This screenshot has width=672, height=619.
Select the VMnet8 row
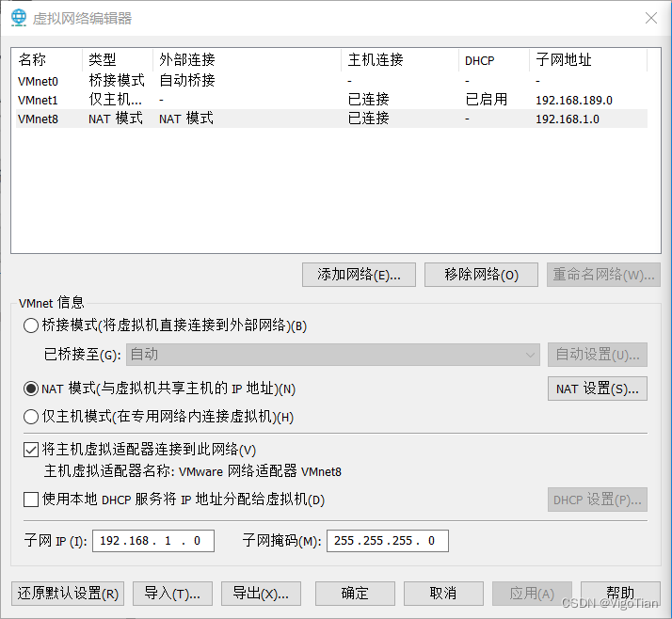[x=331, y=119]
